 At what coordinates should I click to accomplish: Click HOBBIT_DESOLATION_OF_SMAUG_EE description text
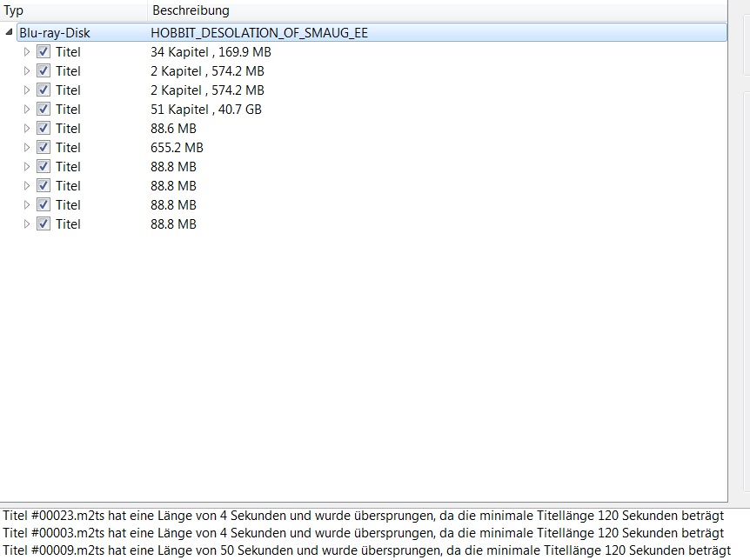coord(259,32)
